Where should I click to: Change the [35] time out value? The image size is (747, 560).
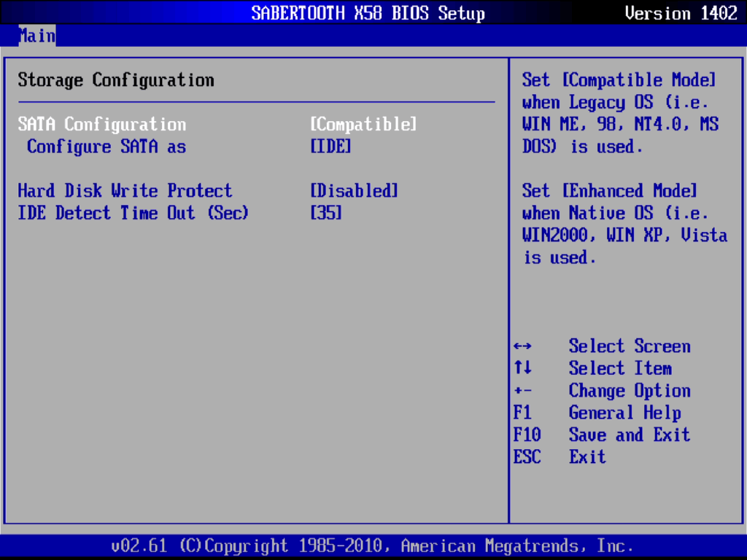326,213
